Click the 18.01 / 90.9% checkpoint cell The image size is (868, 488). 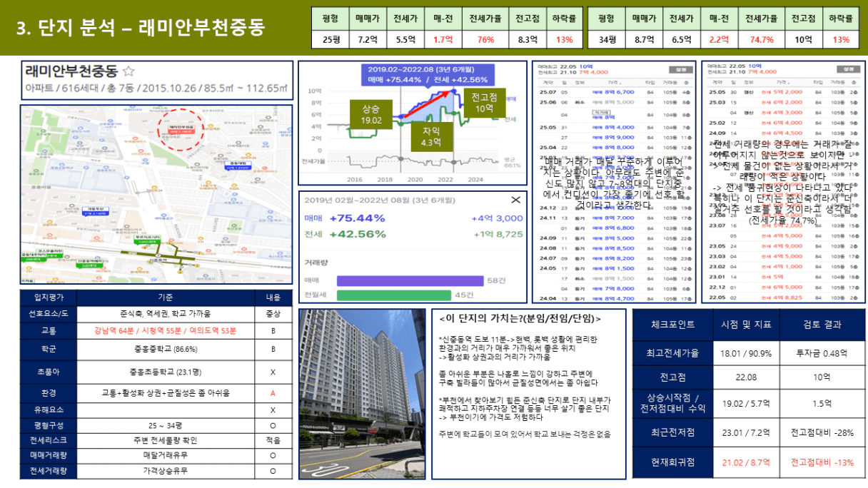click(x=745, y=353)
